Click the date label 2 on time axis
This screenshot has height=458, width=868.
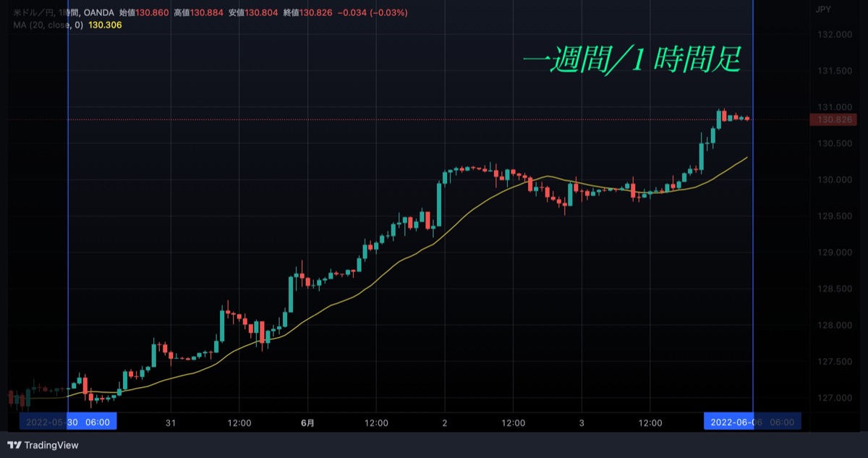445,423
